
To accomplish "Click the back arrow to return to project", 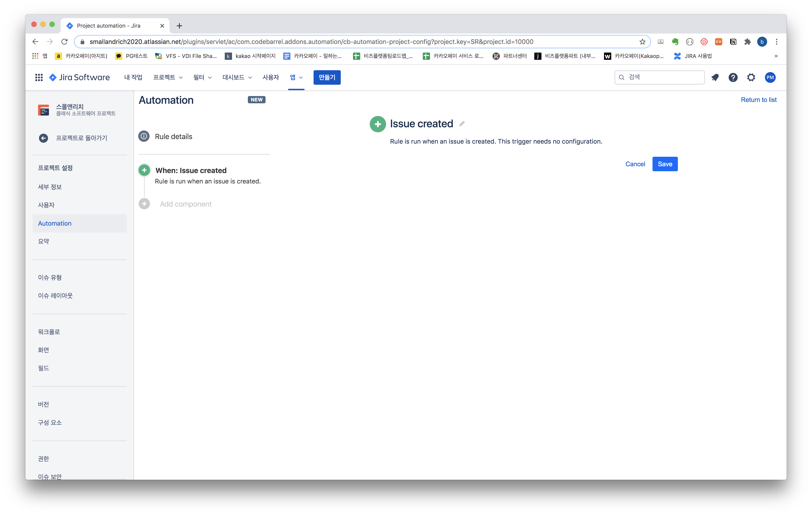I will coord(43,138).
